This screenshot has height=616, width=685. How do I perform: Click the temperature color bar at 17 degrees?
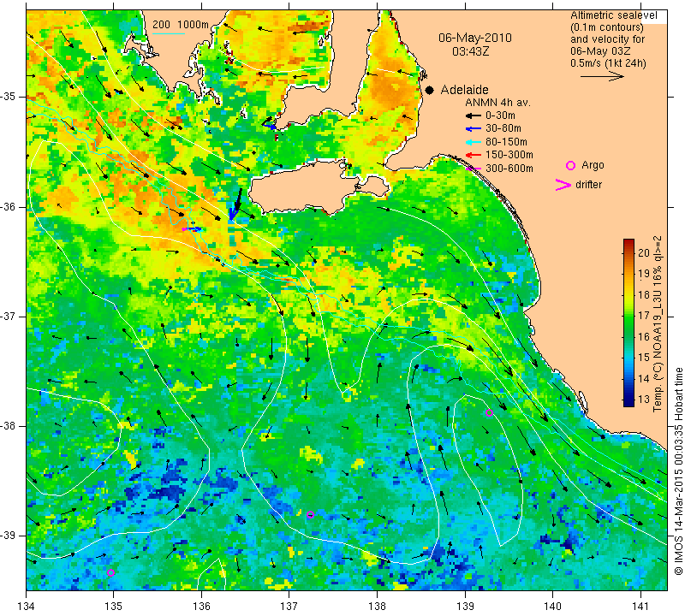pyautogui.click(x=628, y=315)
